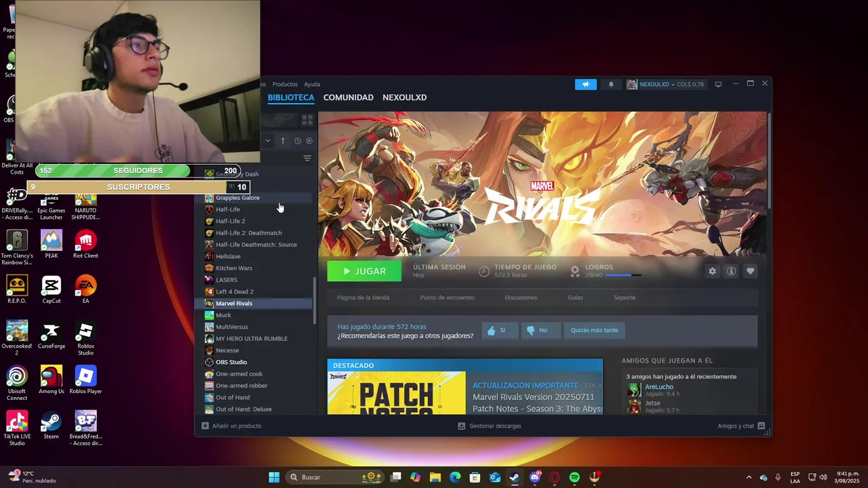Open Among Us desktop icon
Viewport: 868px width, 488px height.
51,380
